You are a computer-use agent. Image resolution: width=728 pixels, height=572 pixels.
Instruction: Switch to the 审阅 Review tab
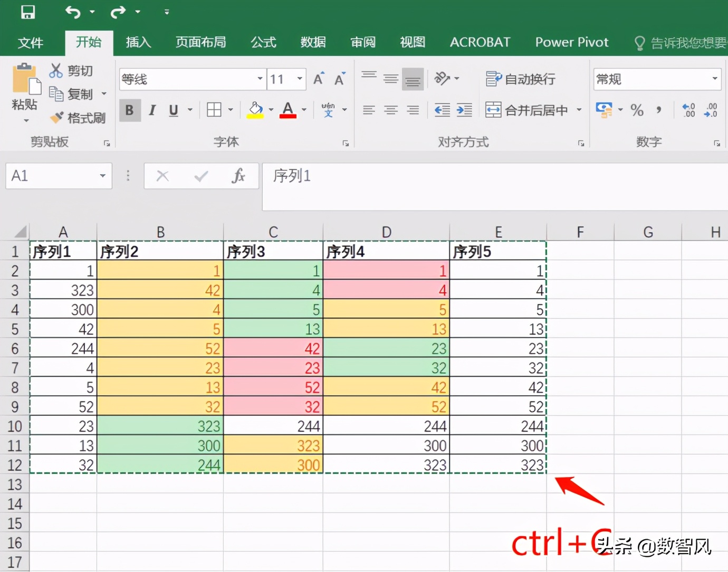tap(363, 42)
